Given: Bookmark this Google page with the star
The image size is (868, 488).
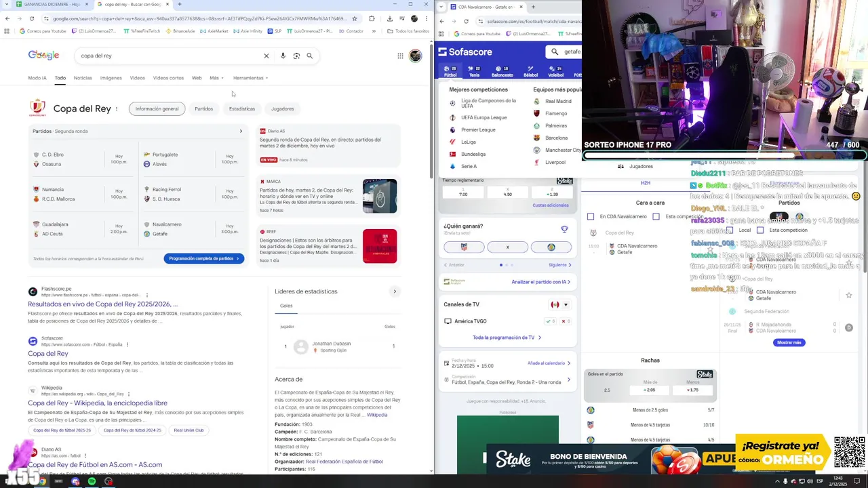Looking at the screenshot, I should pos(355,18).
